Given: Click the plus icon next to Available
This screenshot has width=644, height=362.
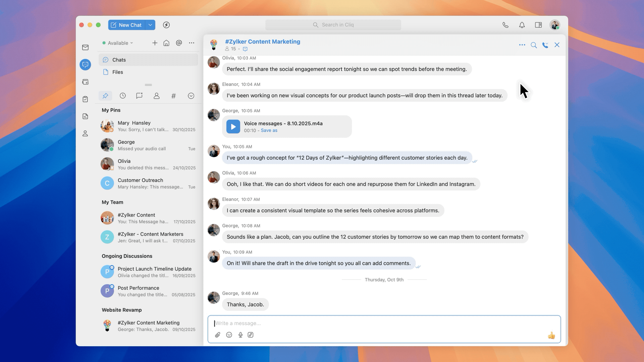Looking at the screenshot, I should pos(155,43).
